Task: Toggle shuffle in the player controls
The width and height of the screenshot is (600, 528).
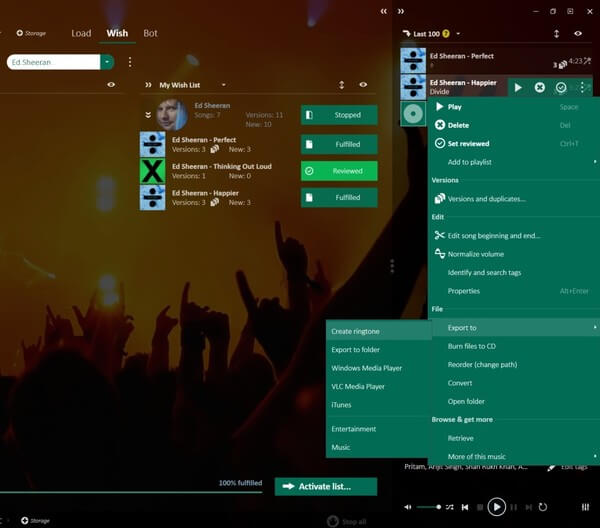Action: pos(450,507)
